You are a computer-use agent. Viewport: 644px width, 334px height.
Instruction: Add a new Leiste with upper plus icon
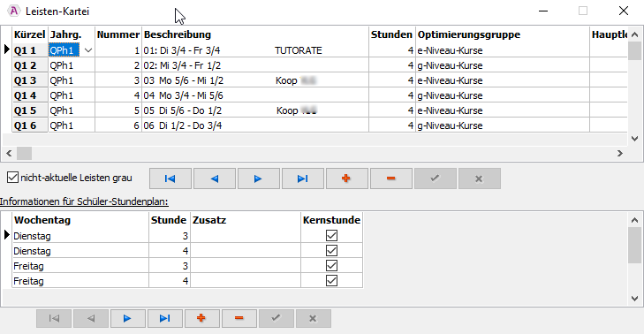pos(346,178)
